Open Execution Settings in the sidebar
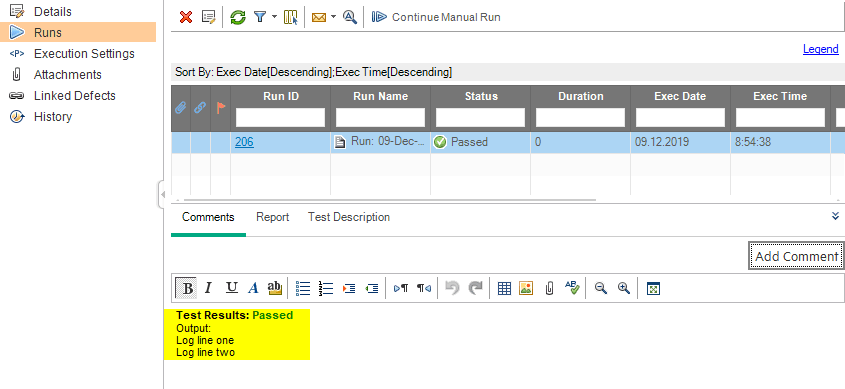The image size is (845, 389). pyautogui.click(x=84, y=54)
